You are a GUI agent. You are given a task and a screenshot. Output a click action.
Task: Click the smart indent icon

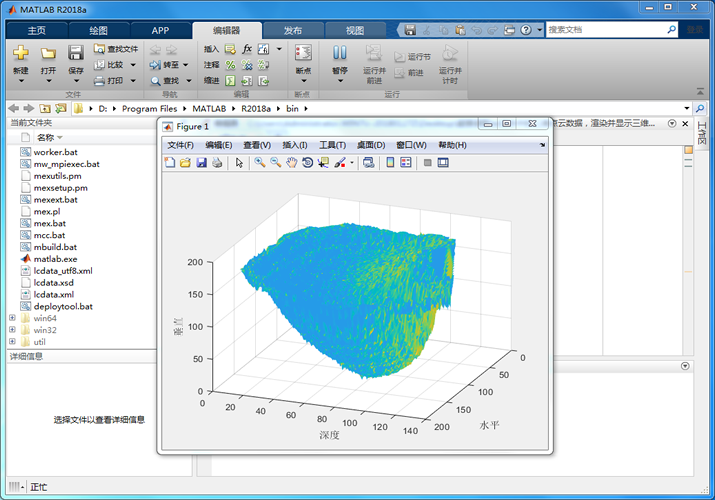click(x=230, y=81)
